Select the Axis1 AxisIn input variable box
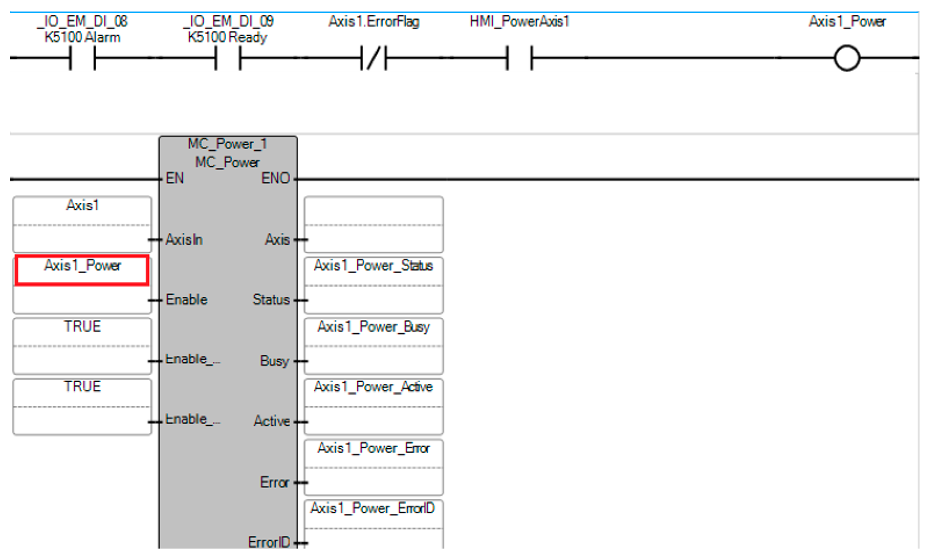The width and height of the screenshot is (928, 560). tap(82, 224)
